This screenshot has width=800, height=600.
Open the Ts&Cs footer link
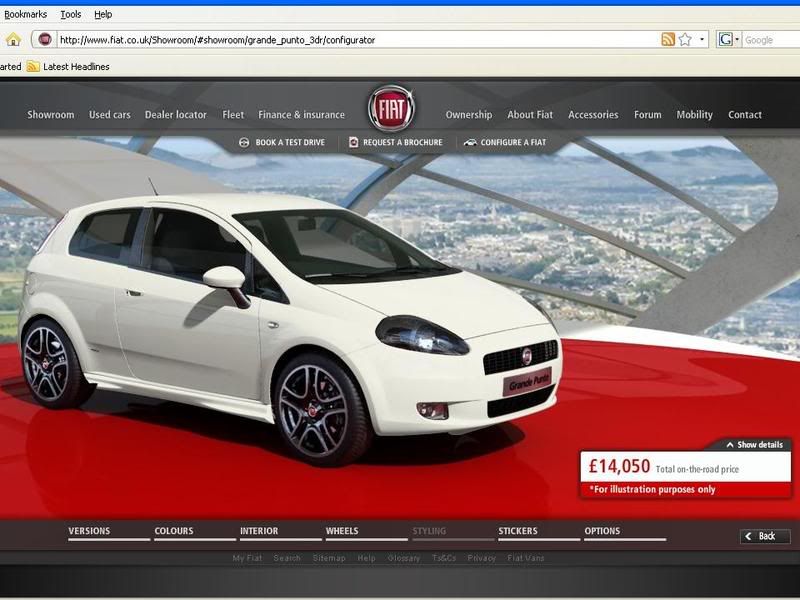[444, 558]
